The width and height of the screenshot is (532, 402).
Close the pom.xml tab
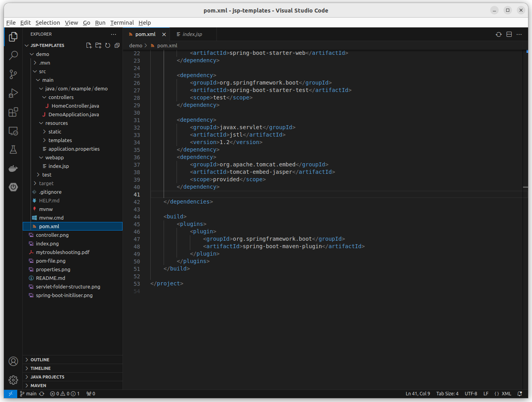point(164,34)
